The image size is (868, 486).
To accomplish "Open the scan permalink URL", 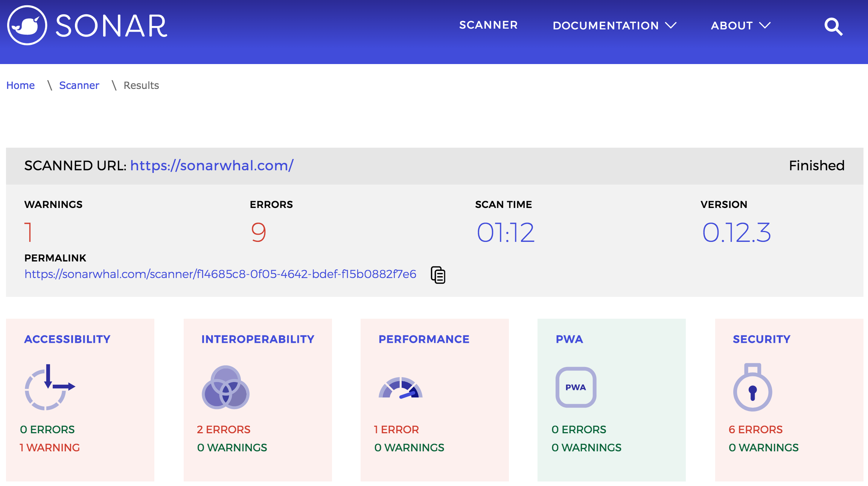I will pos(220,274).
